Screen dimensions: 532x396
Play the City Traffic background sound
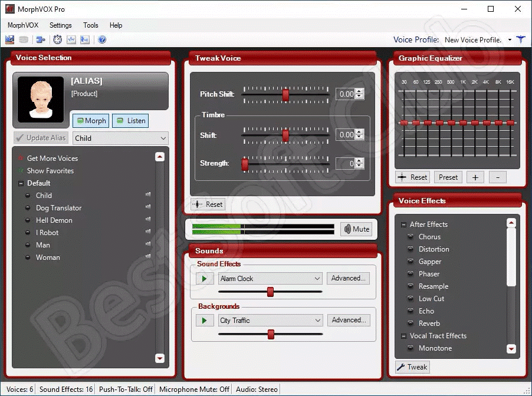click(204, 321)
